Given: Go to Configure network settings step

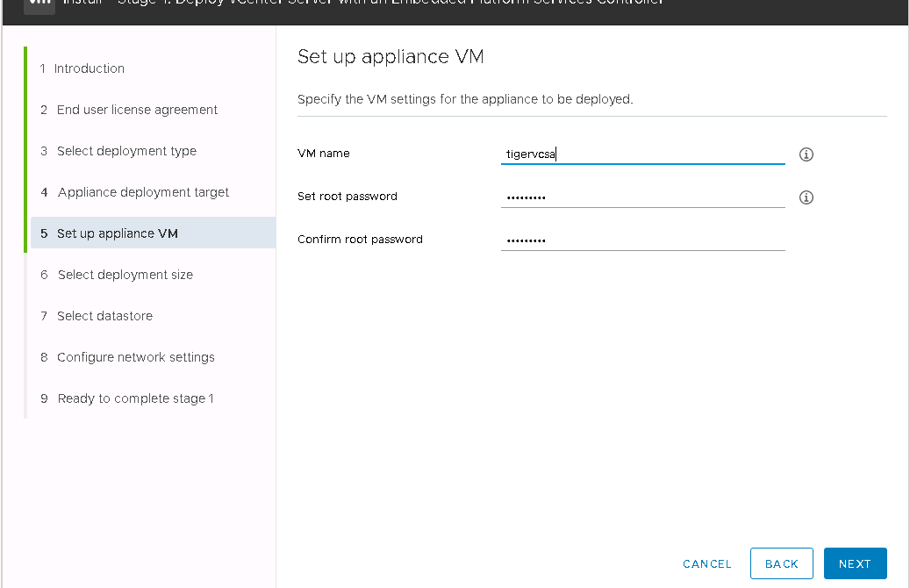Looking at the screenshot, I should (x=135, y=357).
